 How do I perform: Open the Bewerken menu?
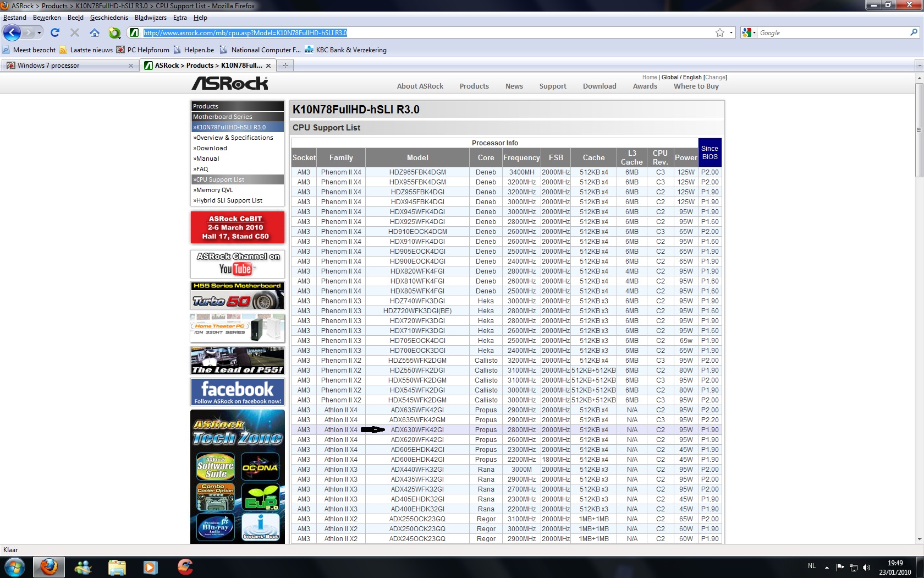47,18
